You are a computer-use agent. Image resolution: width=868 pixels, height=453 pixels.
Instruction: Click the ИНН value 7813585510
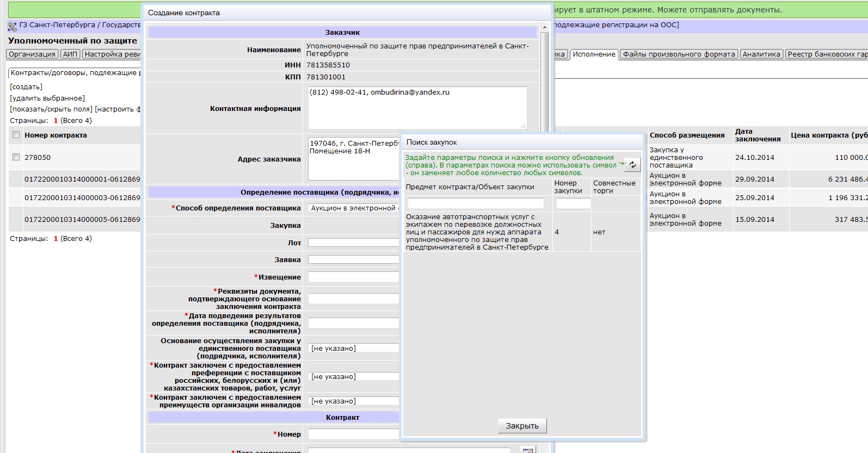pyautogui.click(x=328, y=65)
